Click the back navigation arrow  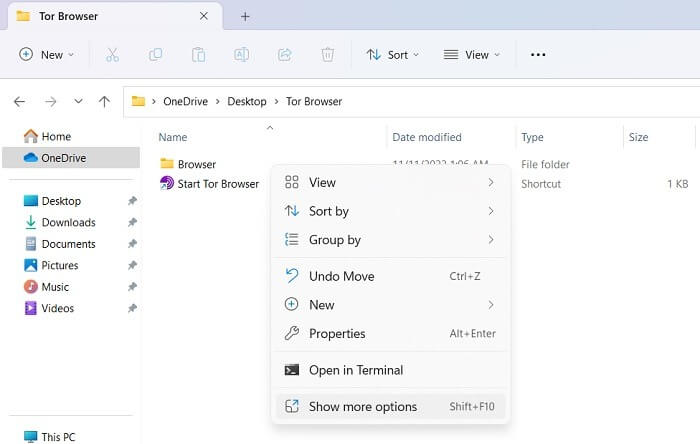[x=20, y=102]
